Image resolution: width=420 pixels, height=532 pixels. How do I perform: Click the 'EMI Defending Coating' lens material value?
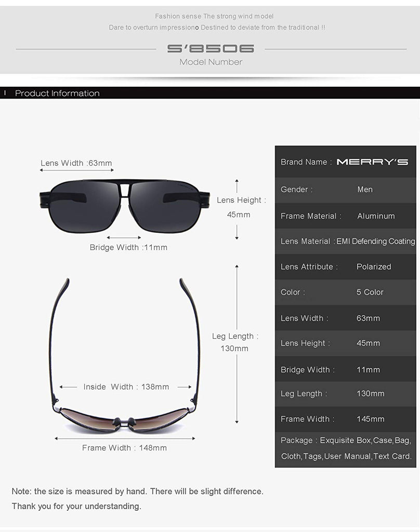(x=375, y=241)
